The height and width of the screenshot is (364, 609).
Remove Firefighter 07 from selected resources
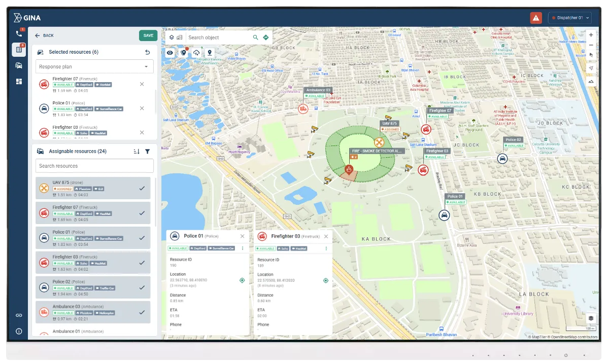[x=142, y=84]
